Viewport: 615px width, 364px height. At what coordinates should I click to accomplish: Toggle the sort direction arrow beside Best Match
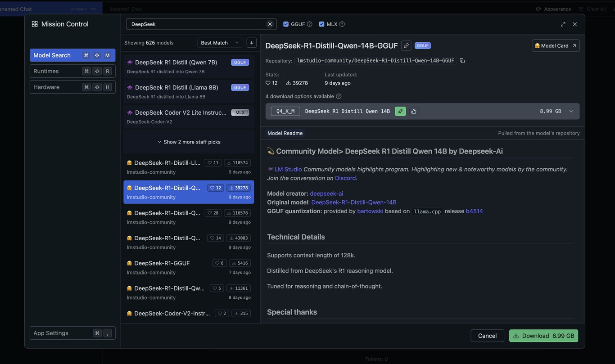pos(251,42)
